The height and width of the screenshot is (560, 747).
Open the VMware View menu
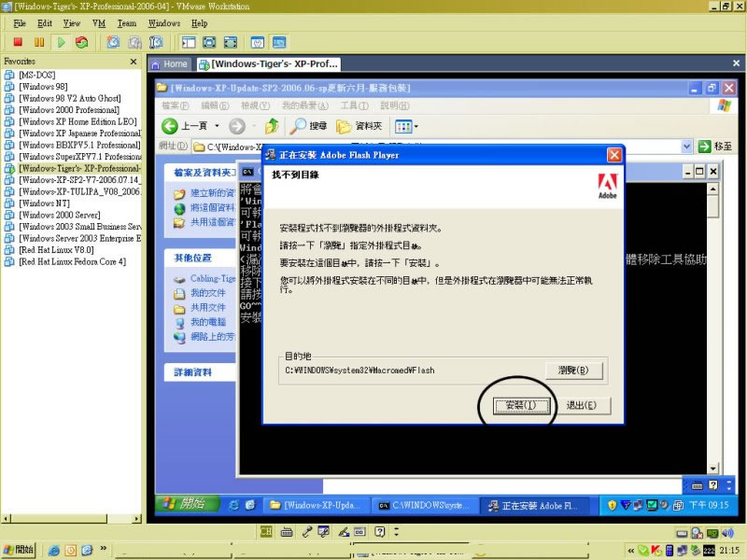tap(72, 23)
